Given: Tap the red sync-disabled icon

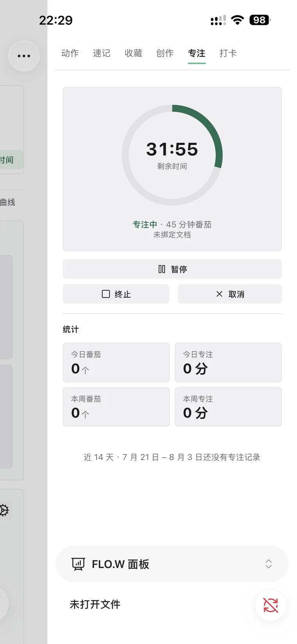Looking at the screenshot, I should coord(270,605).
